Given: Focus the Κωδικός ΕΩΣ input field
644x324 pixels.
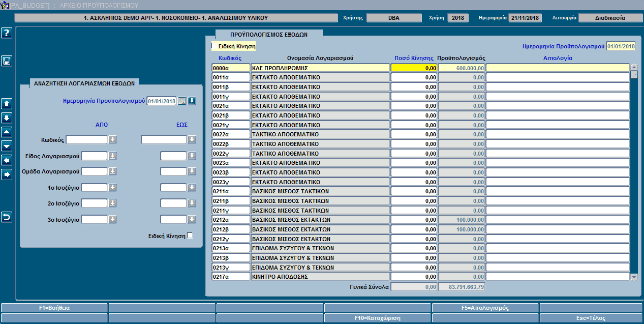Looking at the screenshot, I should click(164, 139).
